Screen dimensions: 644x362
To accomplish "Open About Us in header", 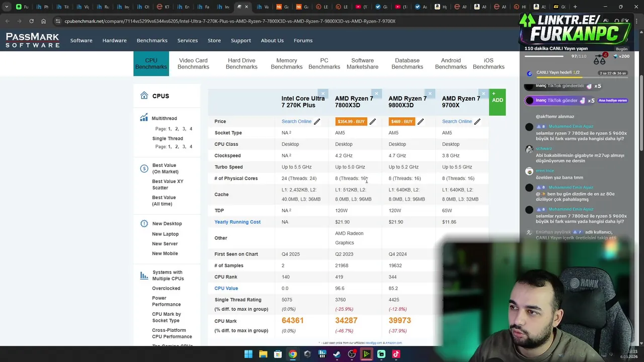I will (272, 40).
